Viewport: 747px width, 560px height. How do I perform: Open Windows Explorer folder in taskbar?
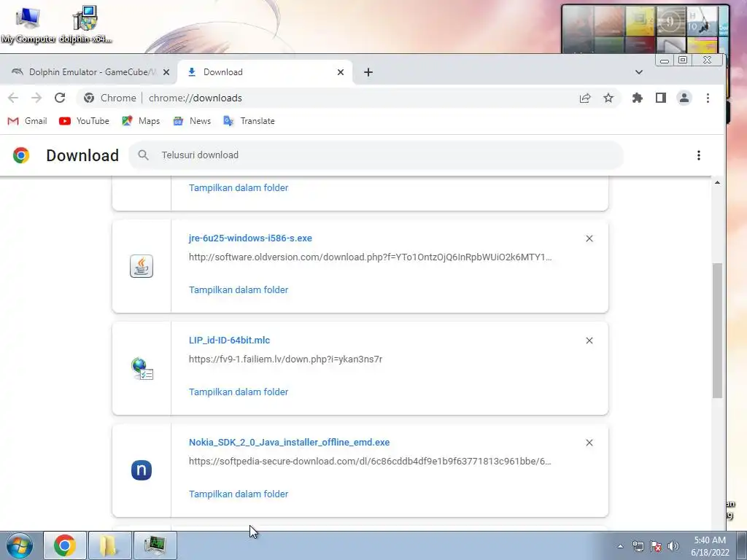(109, 545)
